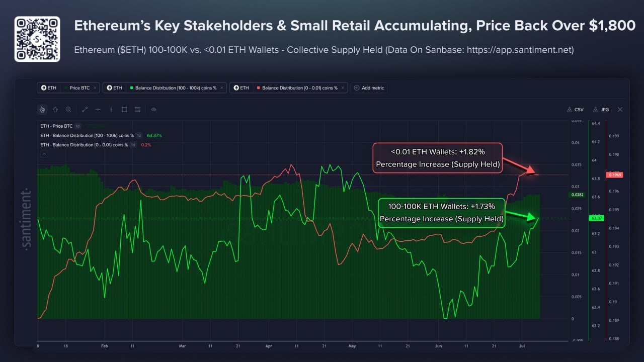This screenshot has width=644, height=362.
Task: Activate the zoom magnifier tool
Action: pos(68,109)
